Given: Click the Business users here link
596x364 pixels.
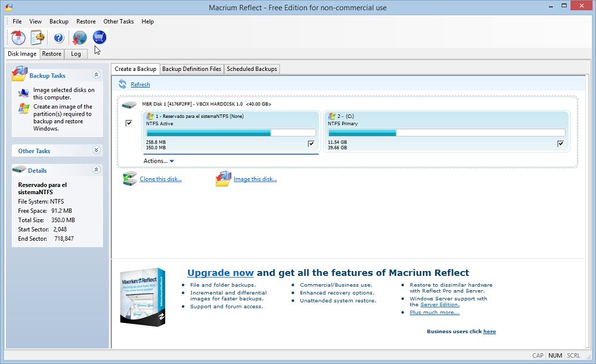Looking at the screenshot, I should pyautogui.click(x=489, y=331).
